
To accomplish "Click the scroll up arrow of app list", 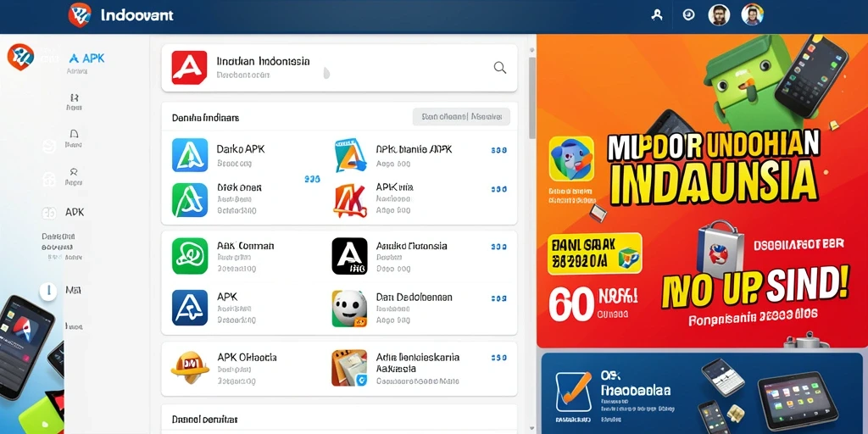I will tap(532, 50).
